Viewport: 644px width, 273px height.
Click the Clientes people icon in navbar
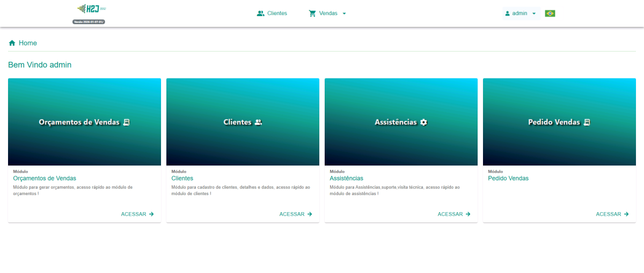pos(261,13)
